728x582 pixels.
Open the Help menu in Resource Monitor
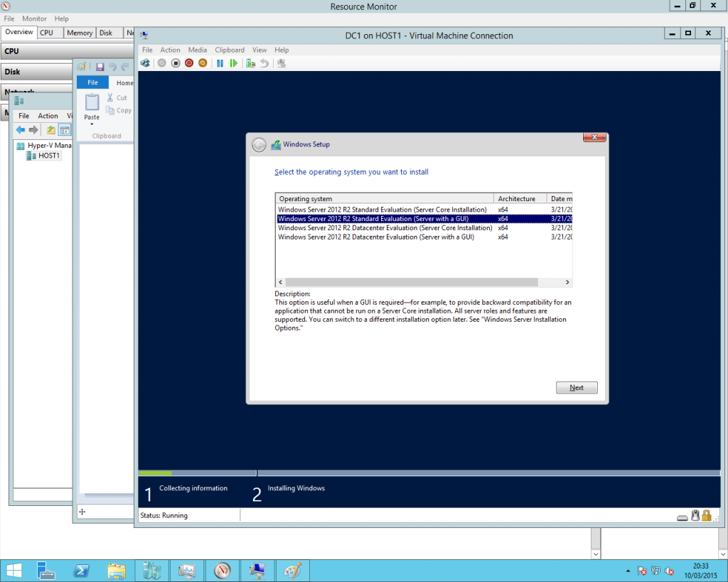point(61,18)
